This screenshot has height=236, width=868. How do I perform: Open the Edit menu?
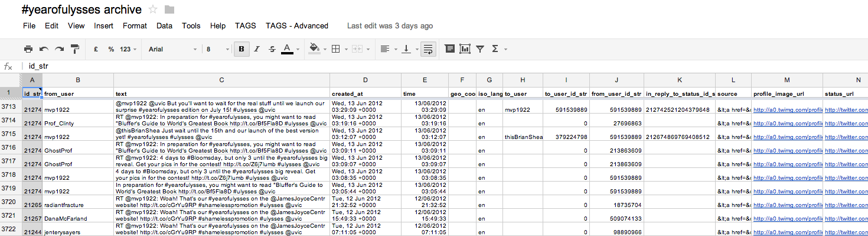click(51, 25)
